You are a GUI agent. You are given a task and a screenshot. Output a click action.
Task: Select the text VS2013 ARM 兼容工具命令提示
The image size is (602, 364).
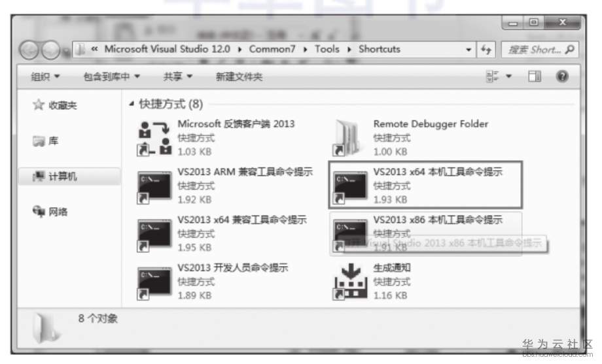point(245,172)
